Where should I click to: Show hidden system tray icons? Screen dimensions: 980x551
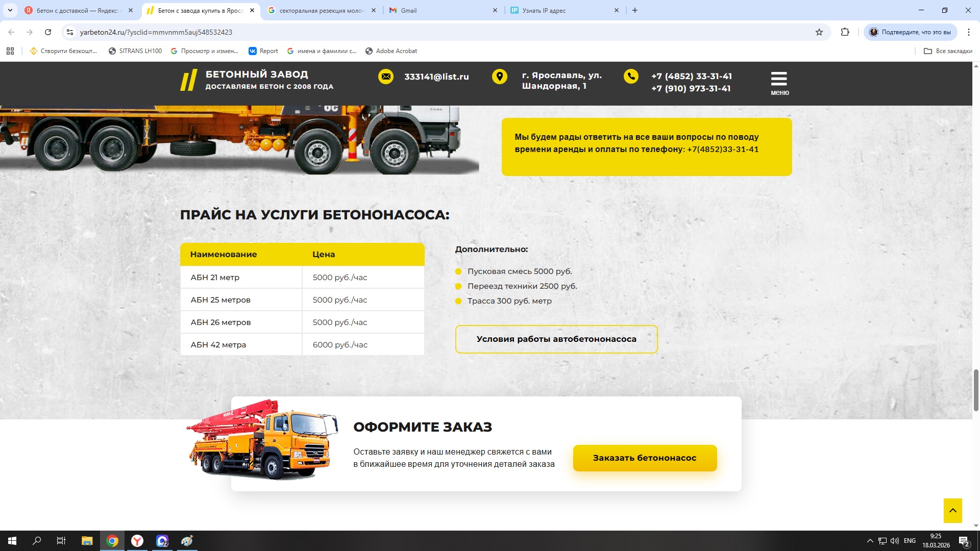pyautogui.click(x=870, y=541)
